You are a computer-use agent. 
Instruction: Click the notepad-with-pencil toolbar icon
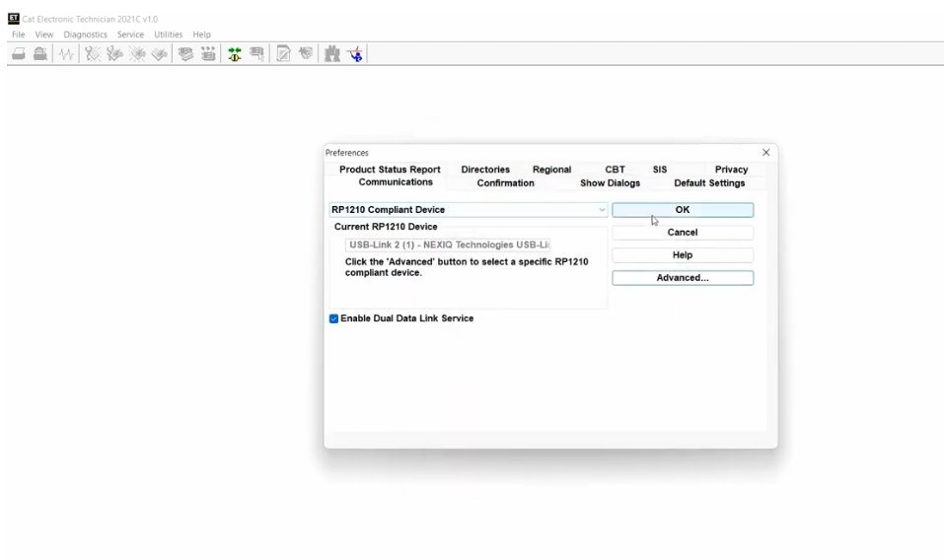coord(283,54)
